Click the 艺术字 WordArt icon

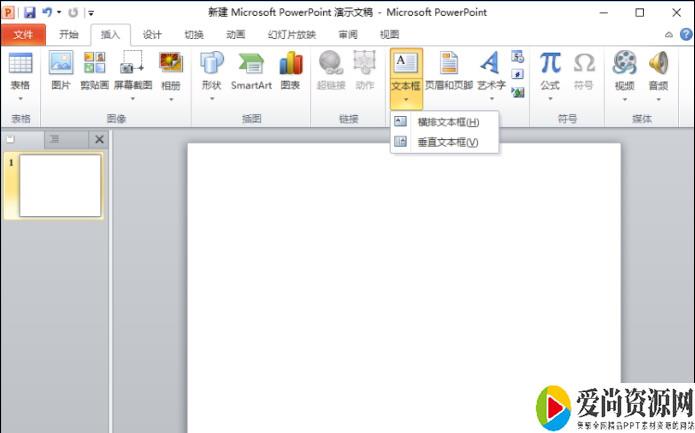[490, 65]
